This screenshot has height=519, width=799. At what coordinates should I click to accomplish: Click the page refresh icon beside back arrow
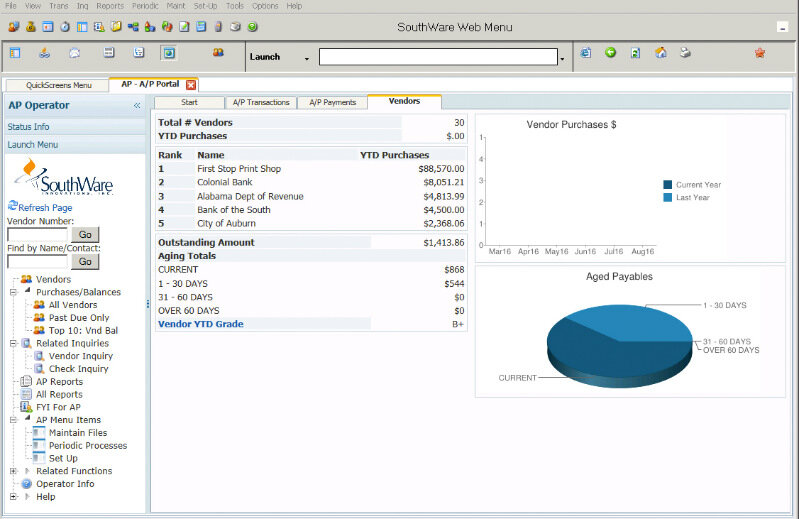coord(635,53)
